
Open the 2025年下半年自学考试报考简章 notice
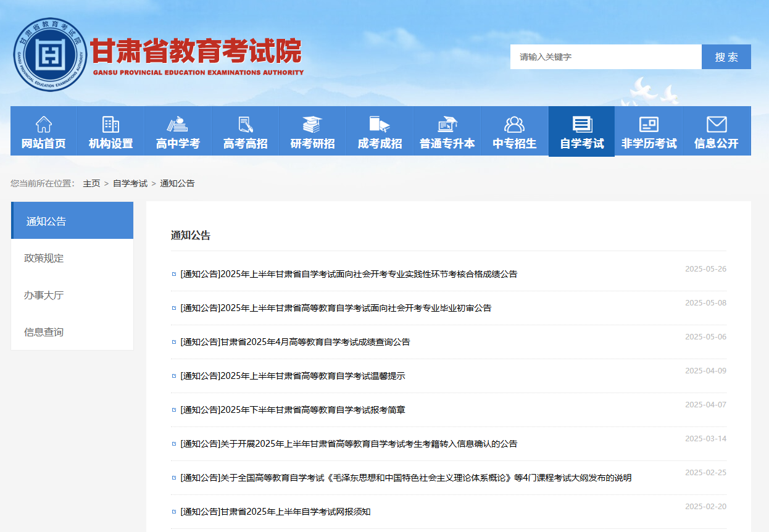(x=293, y=410)
